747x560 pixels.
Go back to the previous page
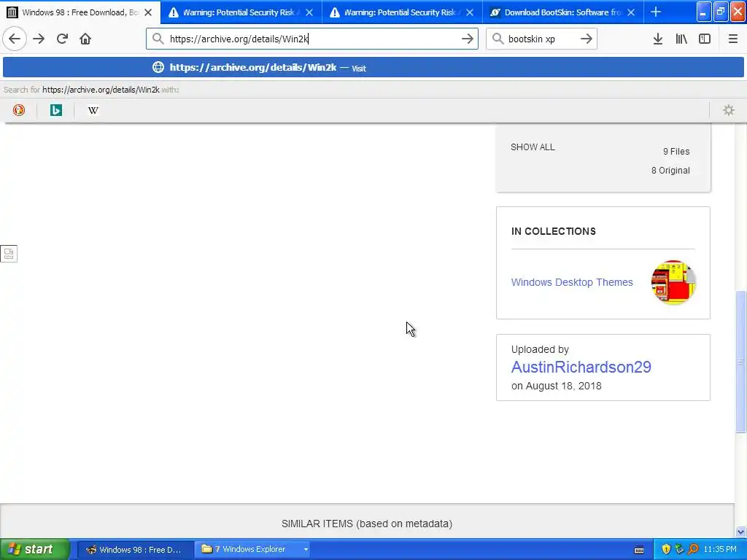tap(15, 39)
